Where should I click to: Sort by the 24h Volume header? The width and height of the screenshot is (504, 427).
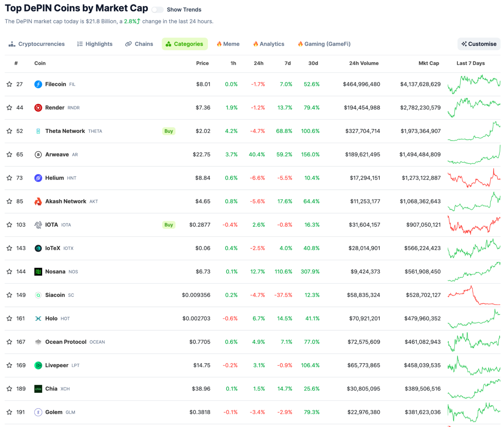tap(364, 63)
